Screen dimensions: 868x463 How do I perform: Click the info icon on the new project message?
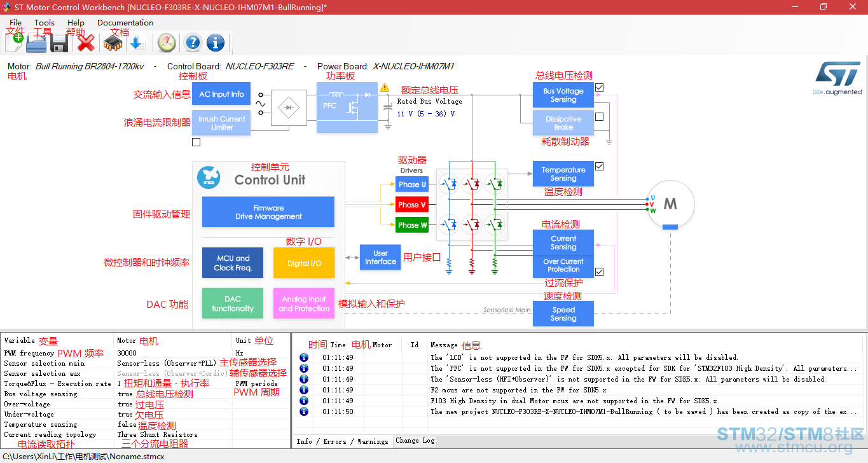[304, 411]
